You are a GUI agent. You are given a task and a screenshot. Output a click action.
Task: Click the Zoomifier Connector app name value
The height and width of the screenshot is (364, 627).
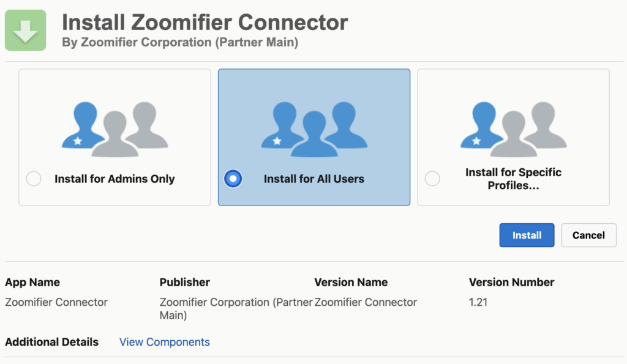(x=56, y=302)
